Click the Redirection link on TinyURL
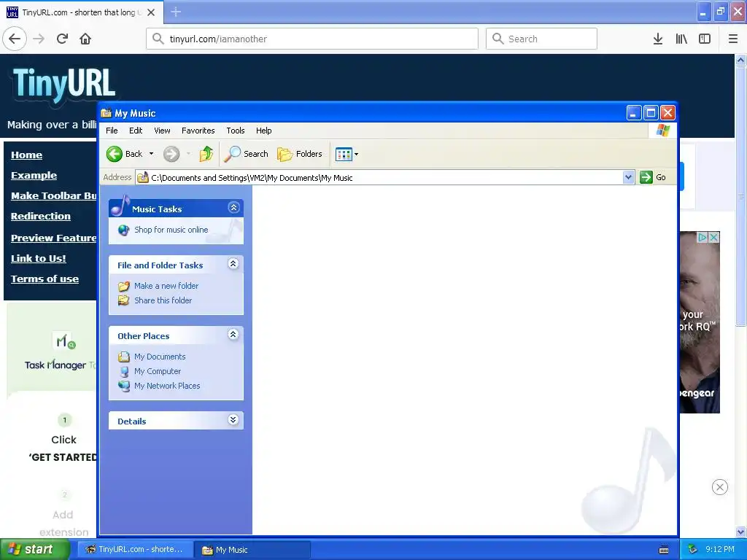Image resolution: width=747 pixels, height=560 pixels. [41, 216]
